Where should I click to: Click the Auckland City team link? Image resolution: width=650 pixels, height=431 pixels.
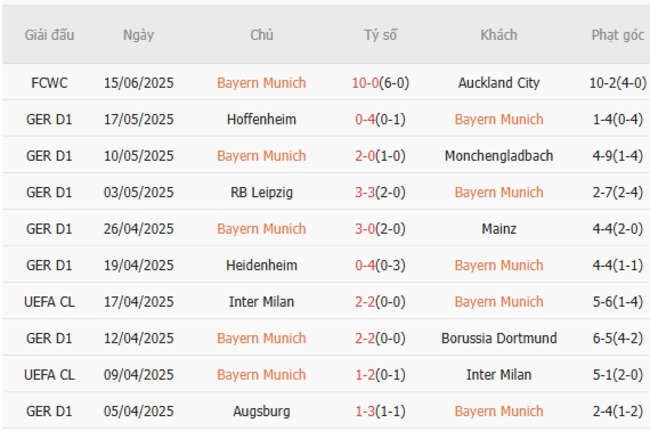[498, 83]
